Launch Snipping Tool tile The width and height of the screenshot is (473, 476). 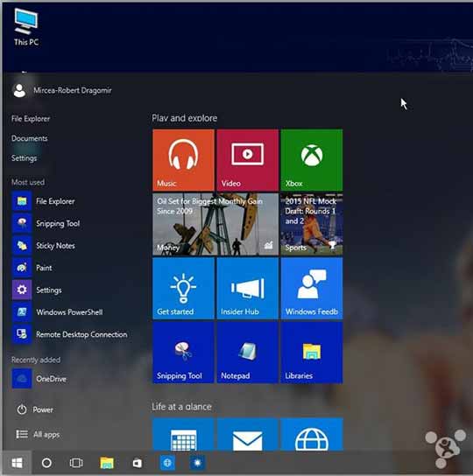183,353
